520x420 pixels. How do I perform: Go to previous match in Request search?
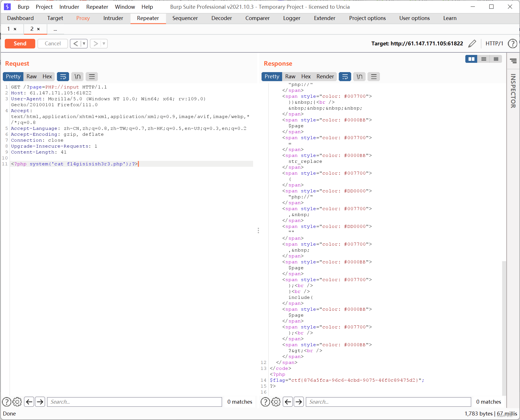29,402
